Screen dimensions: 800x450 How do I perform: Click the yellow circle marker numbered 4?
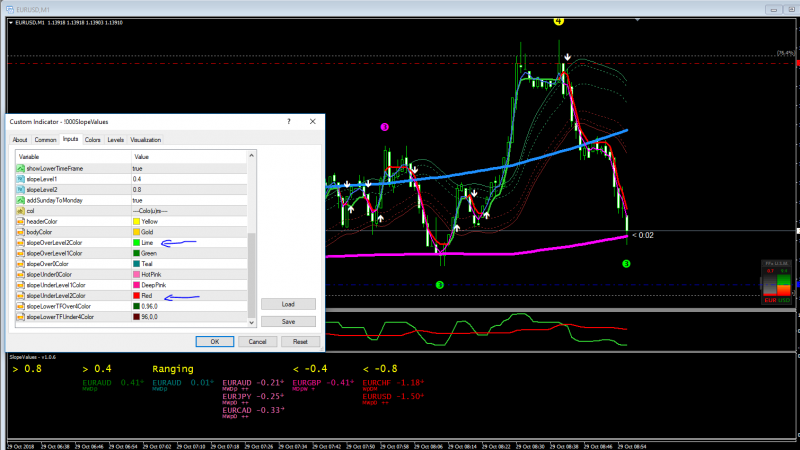(x=558, y=21)
